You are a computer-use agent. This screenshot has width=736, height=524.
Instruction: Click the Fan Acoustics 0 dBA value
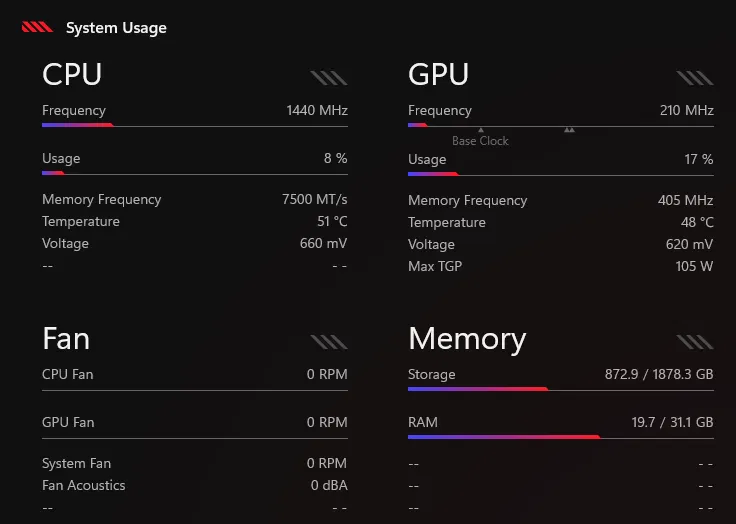[x=329, y=485]
